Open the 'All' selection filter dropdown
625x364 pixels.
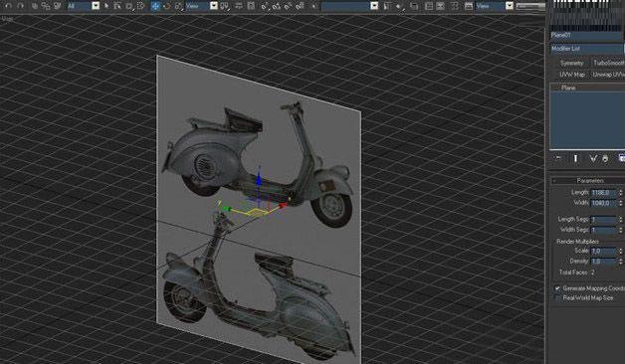coord(84,6)
